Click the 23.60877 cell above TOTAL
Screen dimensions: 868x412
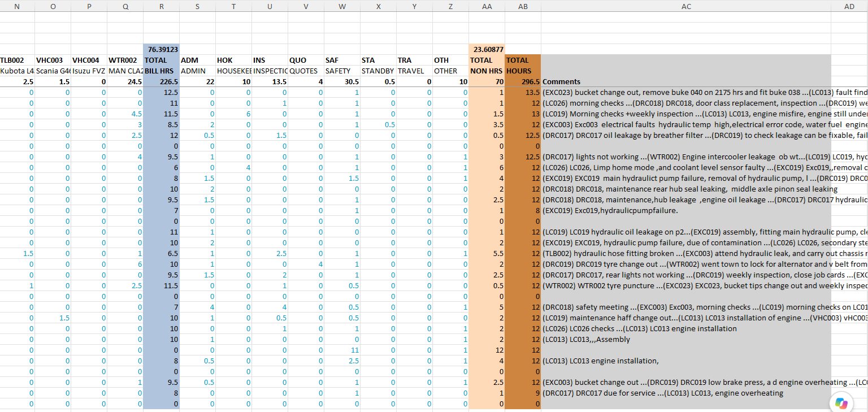tap(487, 49)
